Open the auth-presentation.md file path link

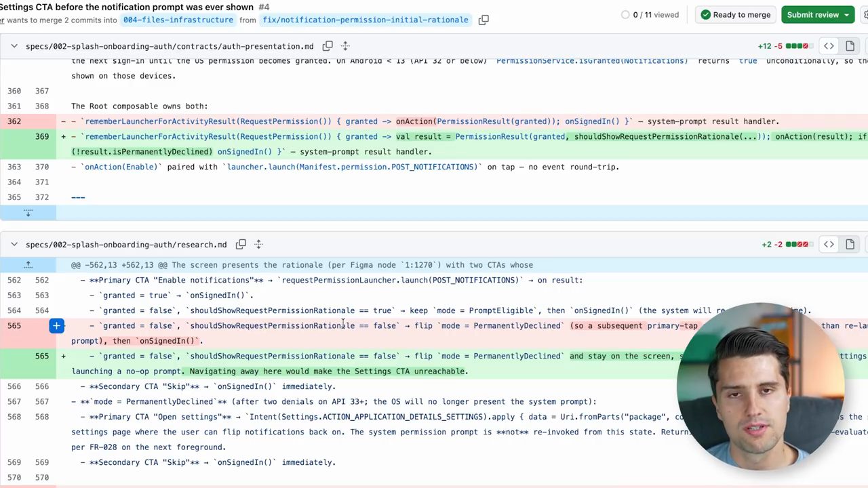tap(170, 46)
